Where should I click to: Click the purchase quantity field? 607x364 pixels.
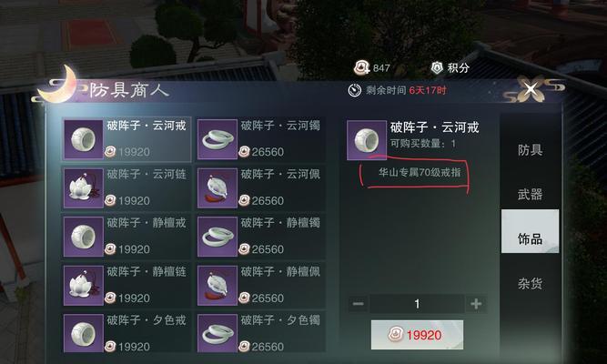(x=417, y=304)
